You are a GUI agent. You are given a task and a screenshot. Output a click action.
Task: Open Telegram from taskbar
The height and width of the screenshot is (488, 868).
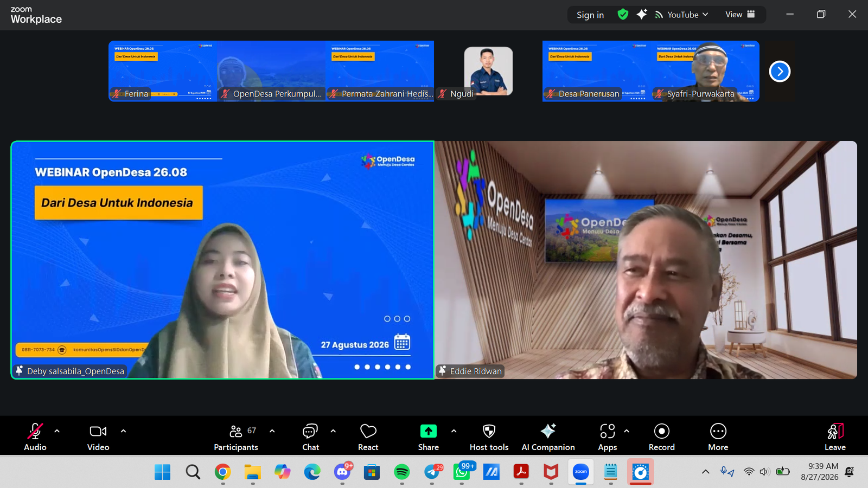432,472
